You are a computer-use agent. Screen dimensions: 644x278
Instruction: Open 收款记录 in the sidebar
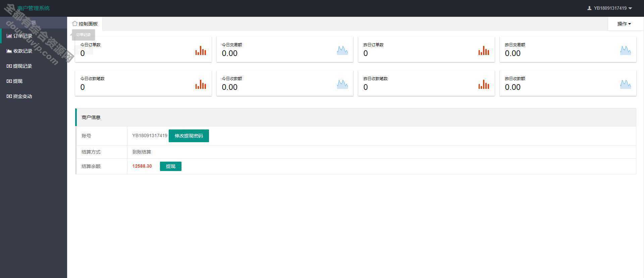(x=34, y=51)
